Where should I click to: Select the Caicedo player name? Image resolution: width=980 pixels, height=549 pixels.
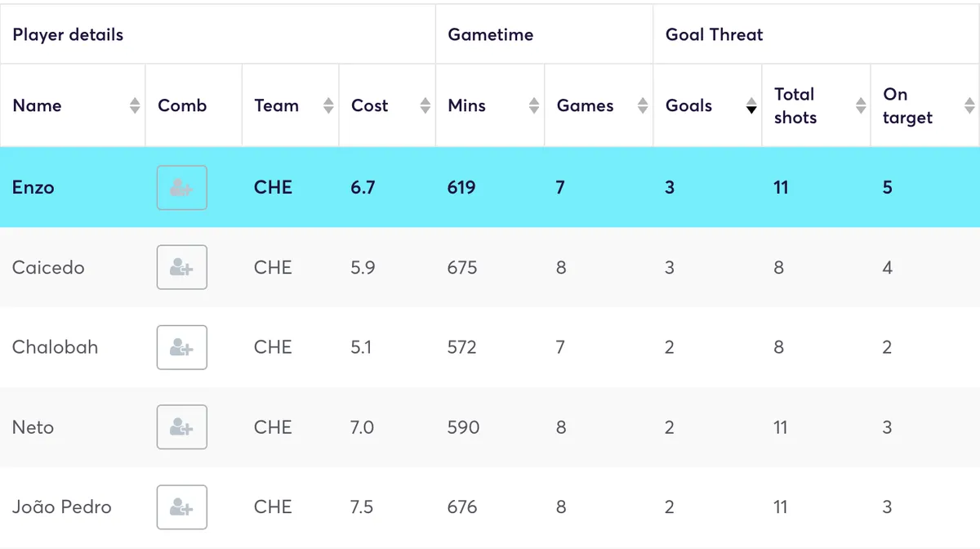(48, 267)
